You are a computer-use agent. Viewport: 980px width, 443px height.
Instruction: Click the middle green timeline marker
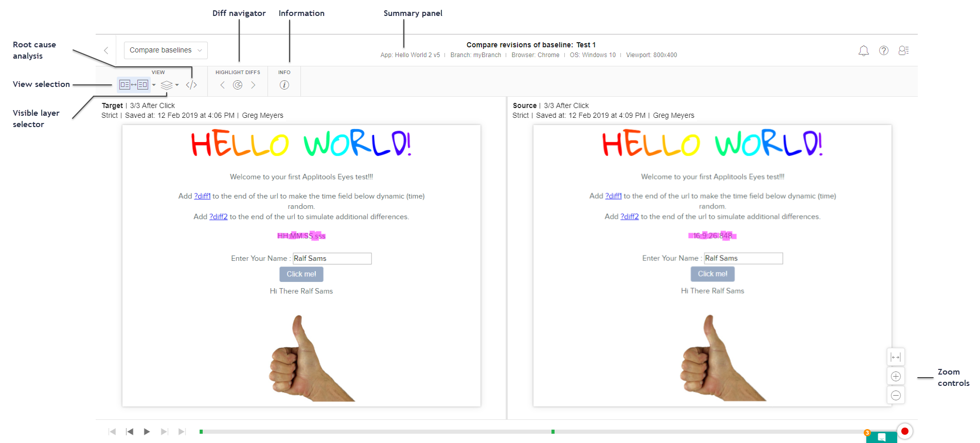553,432
